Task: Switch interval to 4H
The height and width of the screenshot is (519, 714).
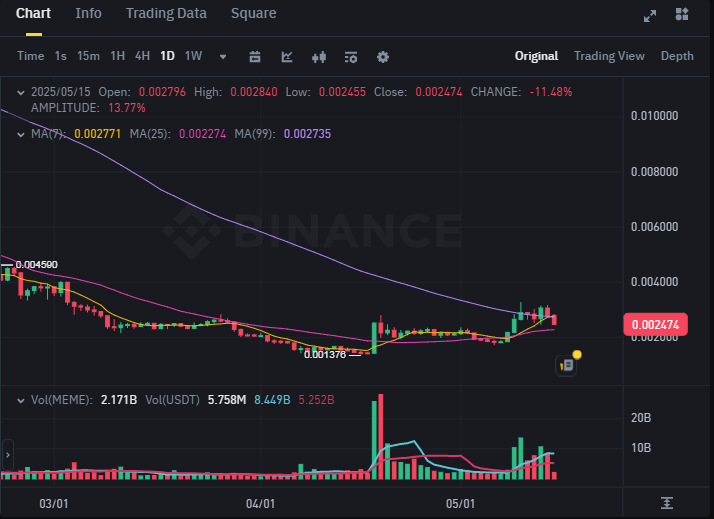Action: coord(142,56)
